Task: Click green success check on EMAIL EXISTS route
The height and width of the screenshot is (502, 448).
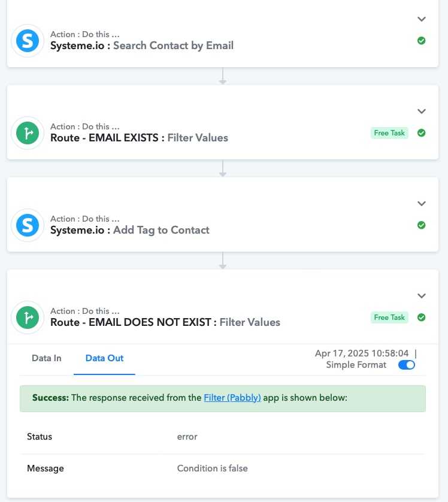Action: pos(421,133)
